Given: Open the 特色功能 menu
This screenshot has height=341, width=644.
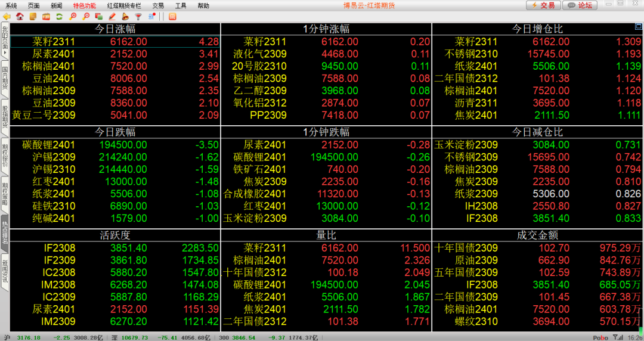Looking at the screenshot, I should click(x=84, y=5).
